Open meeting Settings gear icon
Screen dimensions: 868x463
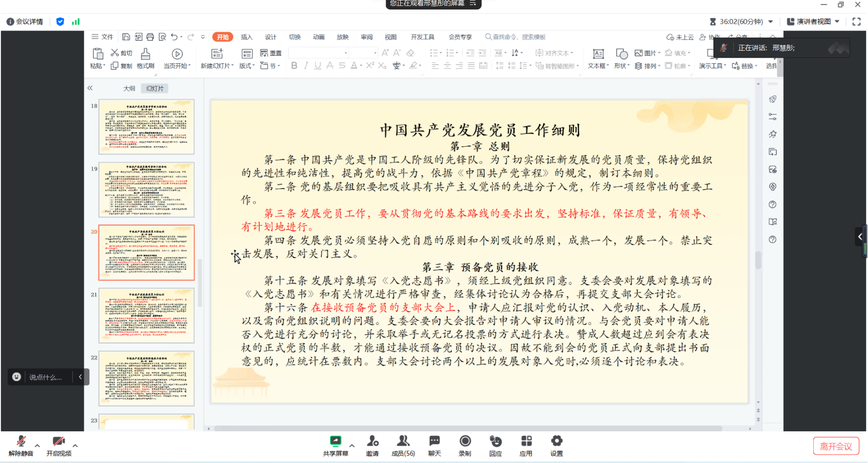point(556,442)
